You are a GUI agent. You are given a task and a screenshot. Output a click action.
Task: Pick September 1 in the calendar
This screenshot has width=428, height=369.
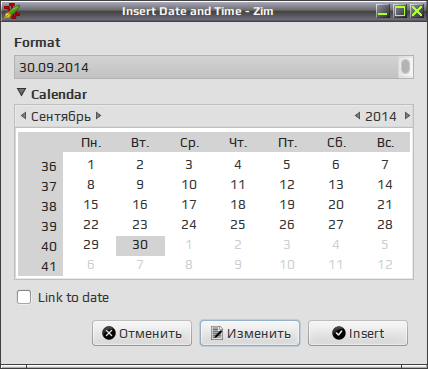click(91, 165)
